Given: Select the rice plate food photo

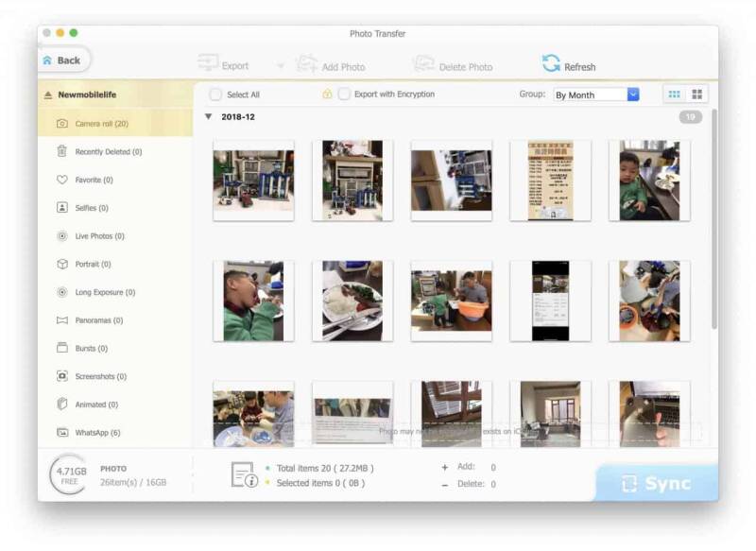Looking at the screenshot, I should click(x=352, y=301).
